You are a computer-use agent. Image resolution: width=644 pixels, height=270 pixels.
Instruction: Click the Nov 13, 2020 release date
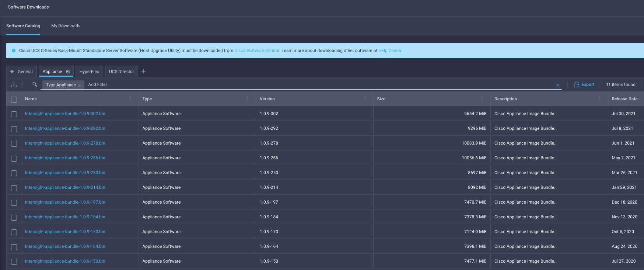click(x=624, y=217)
